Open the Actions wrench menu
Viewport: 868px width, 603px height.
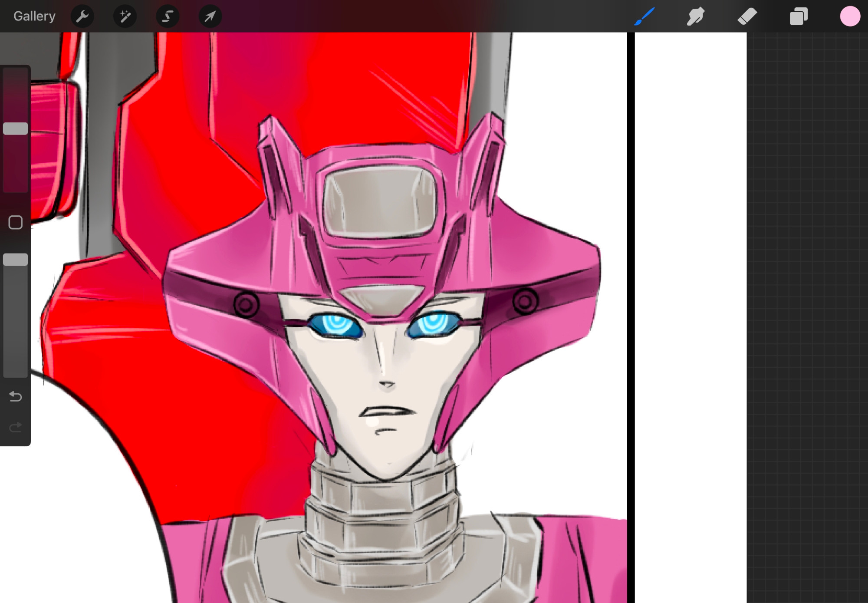click(82, 16)
